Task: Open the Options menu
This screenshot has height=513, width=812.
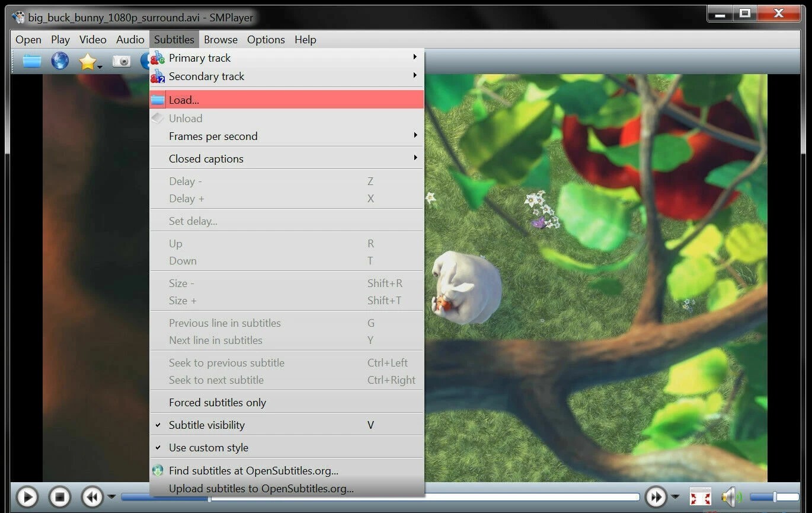Action: 266,40
